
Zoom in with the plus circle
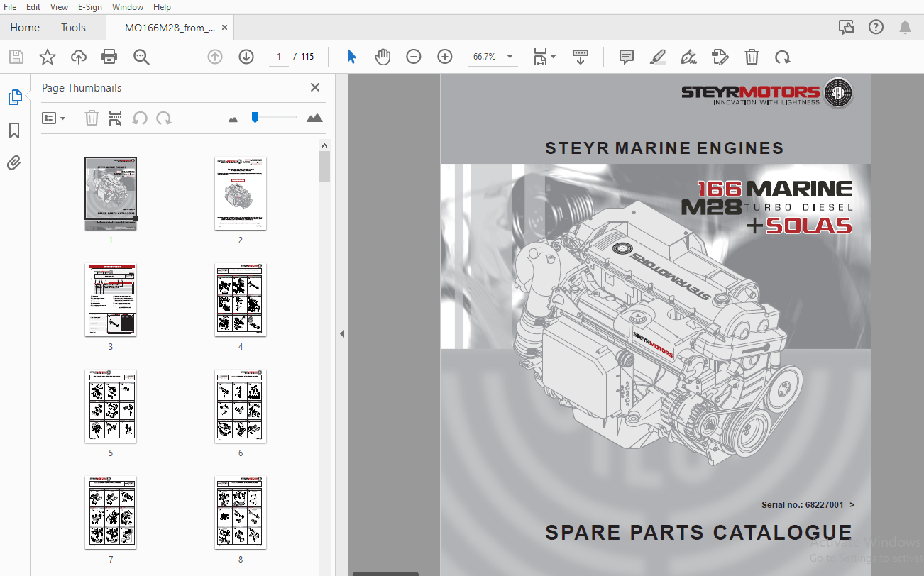coord(445,57)
